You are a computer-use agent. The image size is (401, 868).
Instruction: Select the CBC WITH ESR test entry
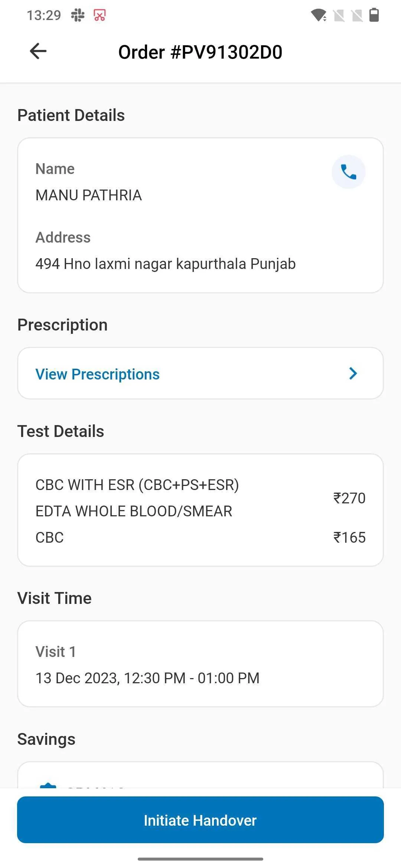click(x=137, y=485)
